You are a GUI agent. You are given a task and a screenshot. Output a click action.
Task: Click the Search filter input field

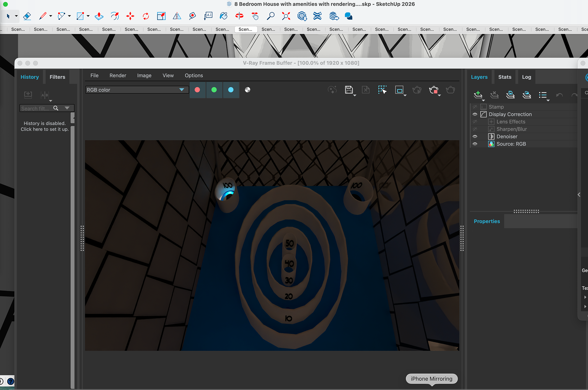pos(36,108)
